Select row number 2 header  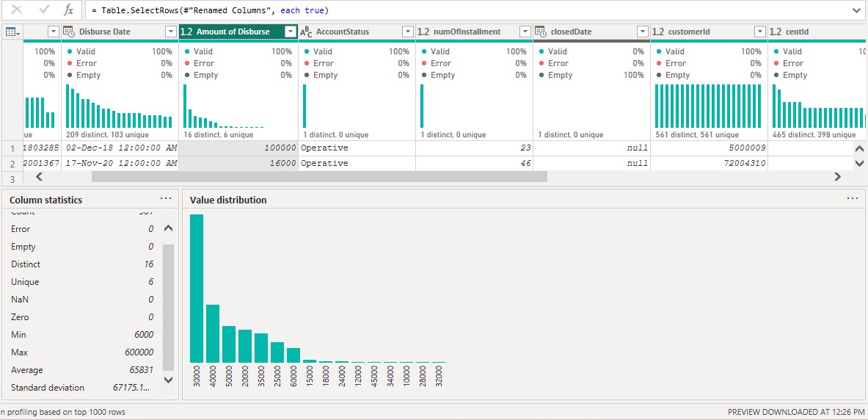(12, 164)
